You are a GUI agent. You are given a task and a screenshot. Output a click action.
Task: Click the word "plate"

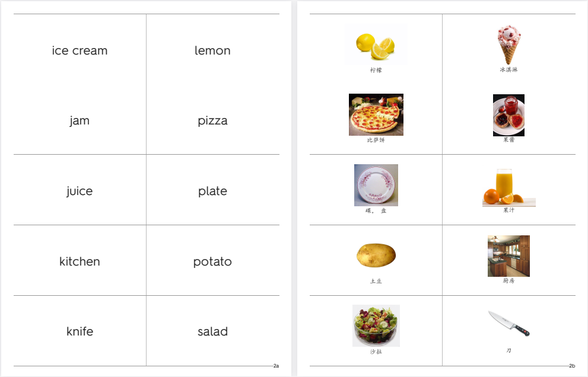coord(212,191)
